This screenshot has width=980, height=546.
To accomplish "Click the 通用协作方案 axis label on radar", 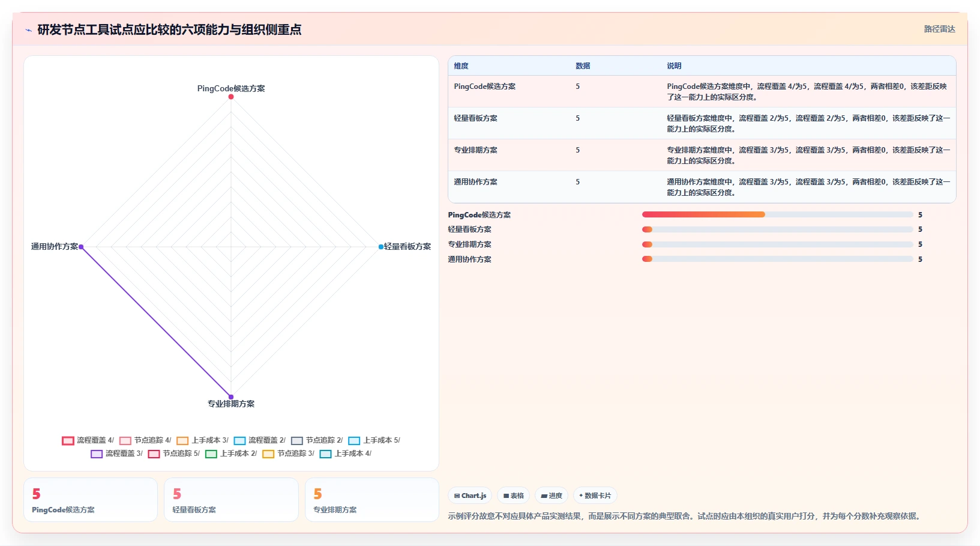I will coord(55,247).
